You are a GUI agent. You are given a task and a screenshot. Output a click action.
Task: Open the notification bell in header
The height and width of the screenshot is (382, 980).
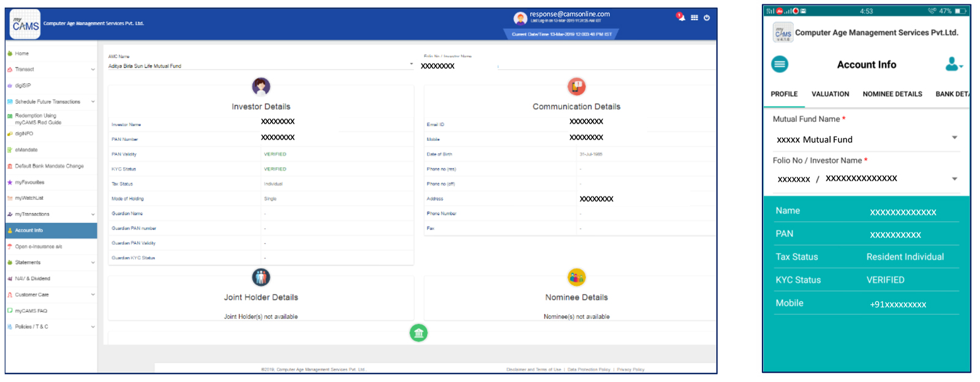680,17
